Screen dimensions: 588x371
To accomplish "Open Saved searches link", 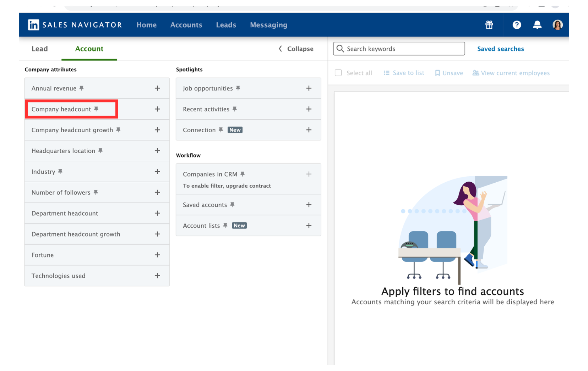I will click(500, 49).
